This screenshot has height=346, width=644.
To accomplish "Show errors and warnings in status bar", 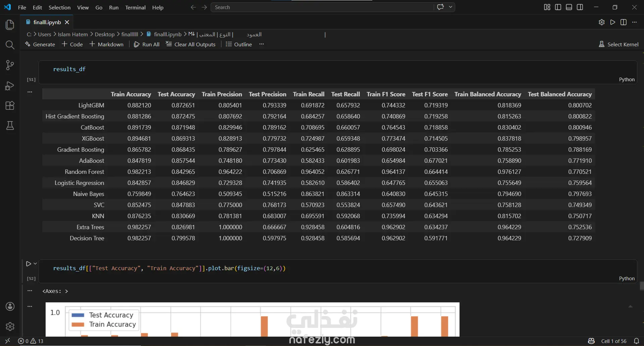I will (31, 341).
